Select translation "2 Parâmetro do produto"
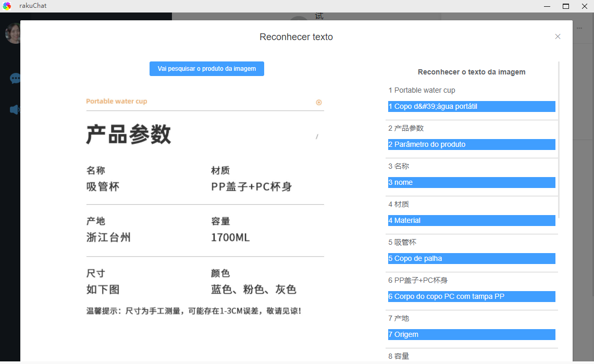The width and height of the screenshot is (594, 364). coord(472,144)
